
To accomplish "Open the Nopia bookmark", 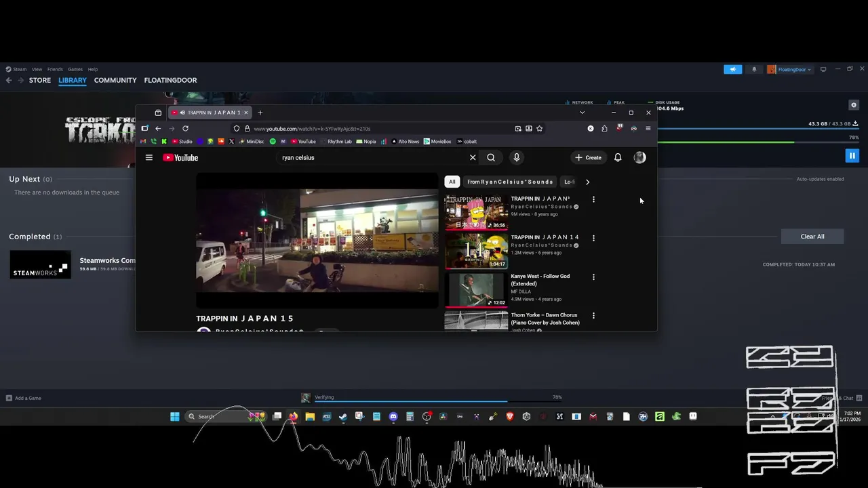I will click(x=366, y=142).
